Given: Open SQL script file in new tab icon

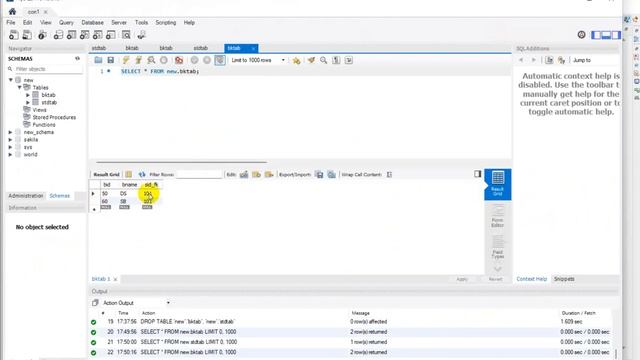Looking at the screenshot, I should 27,35.
